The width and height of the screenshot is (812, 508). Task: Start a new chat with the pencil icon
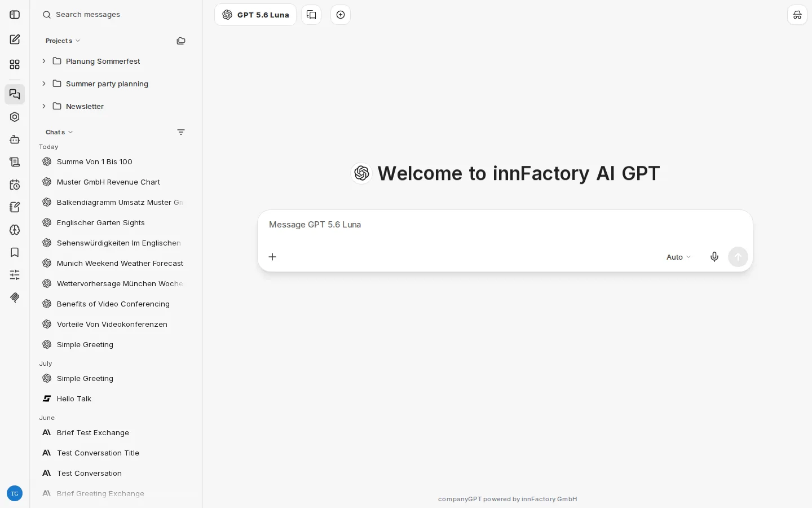(x=15, y=40)
